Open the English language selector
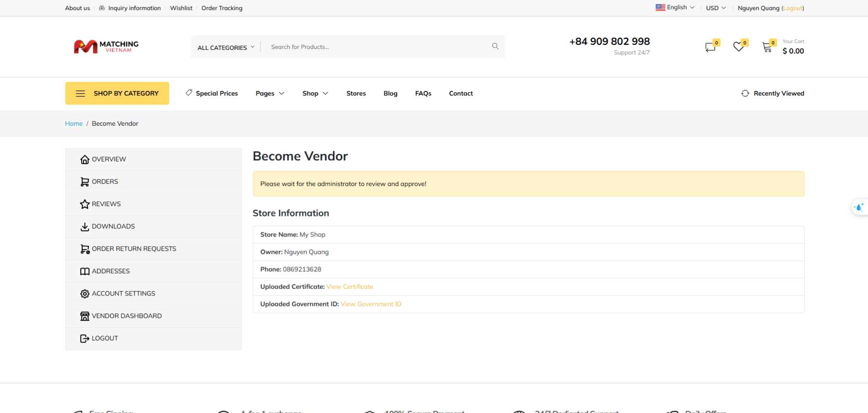This screenshot has height=413, width=868. click(x=675, y=7)
